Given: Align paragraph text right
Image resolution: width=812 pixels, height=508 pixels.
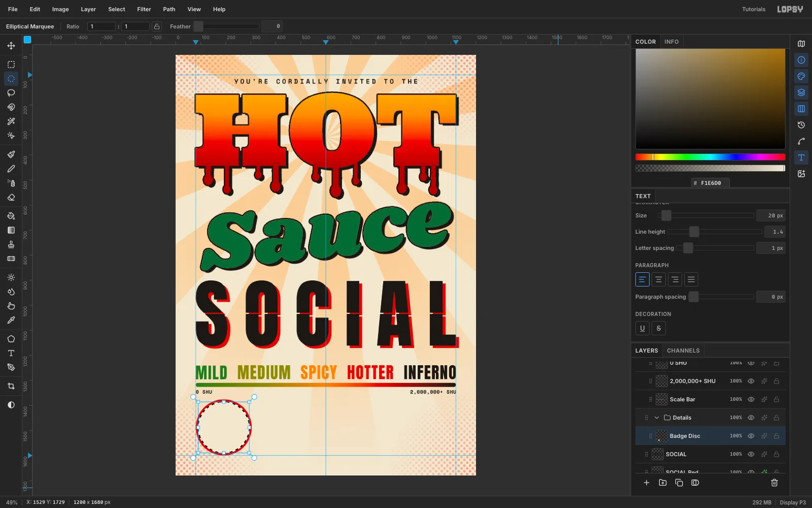Looking at the screenshot, I should (x=675, y=279).
